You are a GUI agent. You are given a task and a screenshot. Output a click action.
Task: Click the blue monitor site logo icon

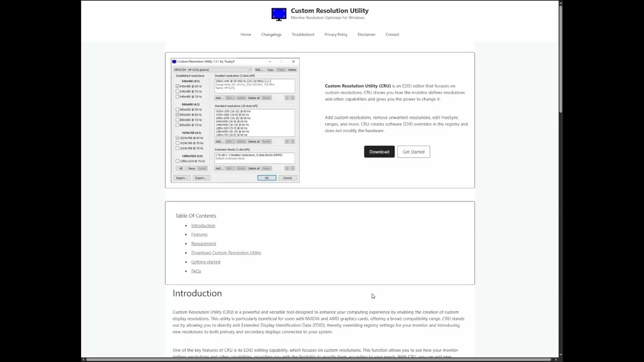pyautogui.click(x=279, y=14)
